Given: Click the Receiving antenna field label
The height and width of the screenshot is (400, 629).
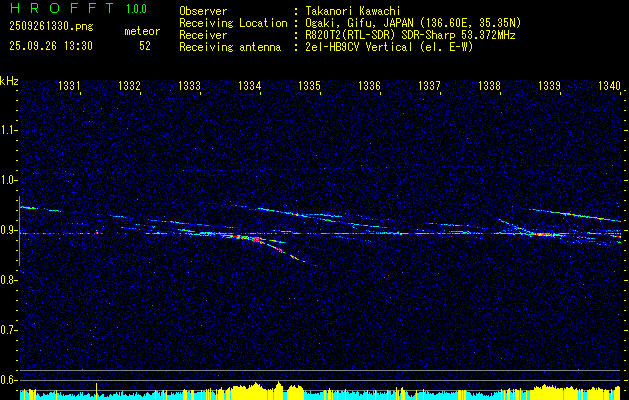Looking at the screenshot, I should (x=230, y=47).
